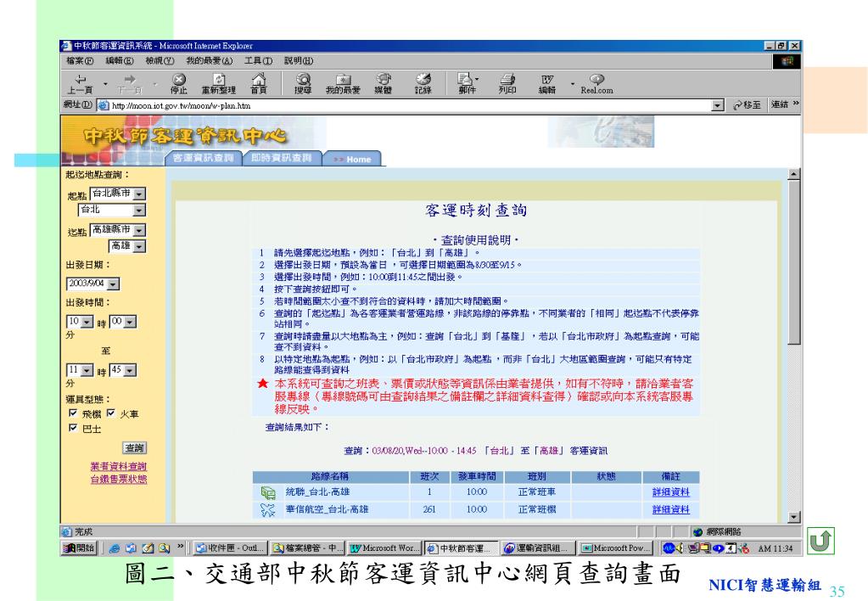Open the Windows Start (開始) button

point(81,548)
